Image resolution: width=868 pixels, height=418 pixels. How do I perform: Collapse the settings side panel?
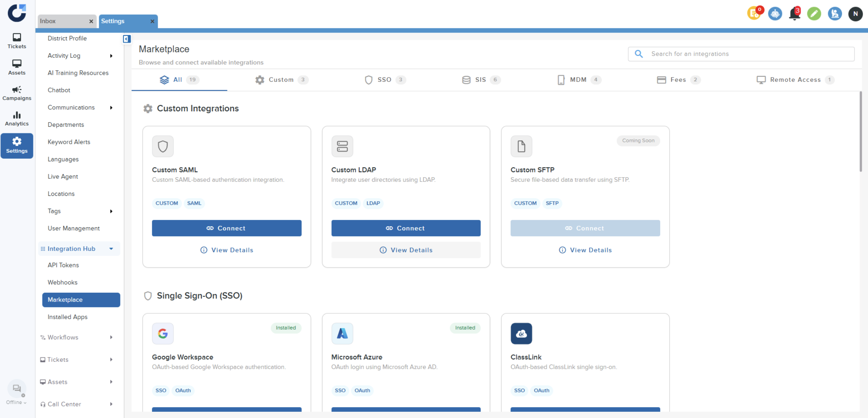tap(126, 39)
